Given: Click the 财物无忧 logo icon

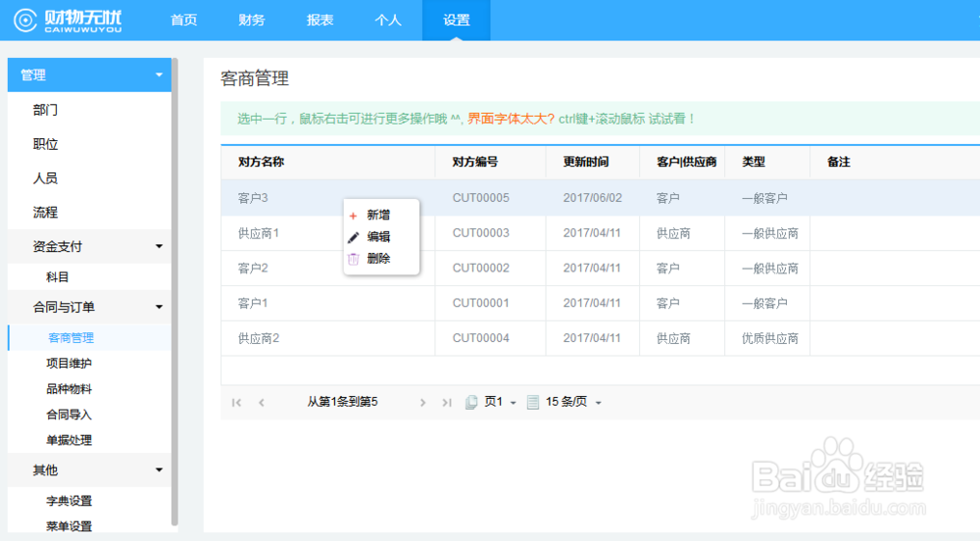Looking at the screenshot, I should [x=25, y=20].
